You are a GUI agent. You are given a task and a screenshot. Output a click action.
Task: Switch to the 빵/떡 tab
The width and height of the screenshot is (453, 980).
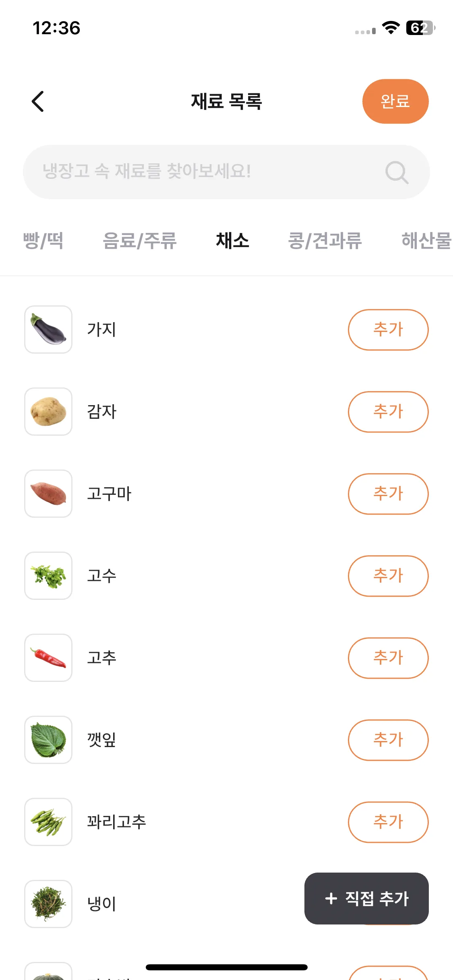coord(43,241)
